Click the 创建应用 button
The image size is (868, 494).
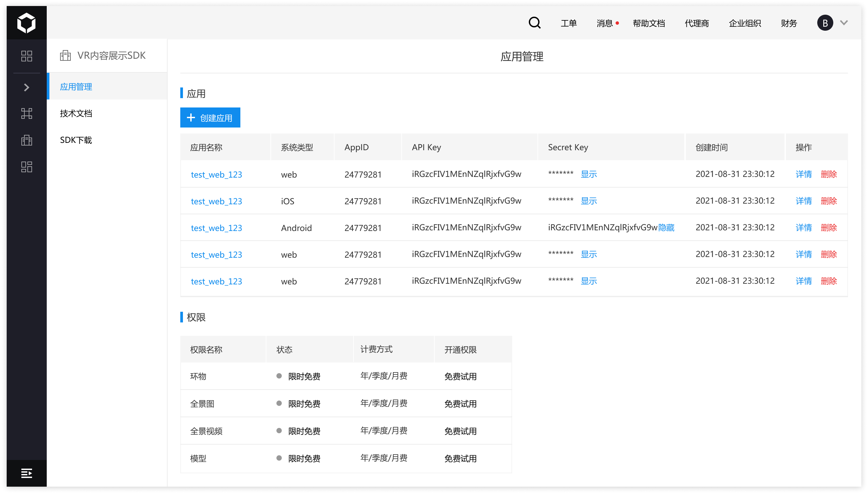210,118
